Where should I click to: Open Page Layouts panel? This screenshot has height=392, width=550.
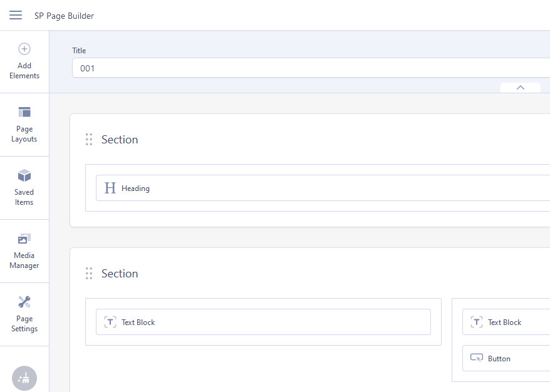tap(24, 125)
